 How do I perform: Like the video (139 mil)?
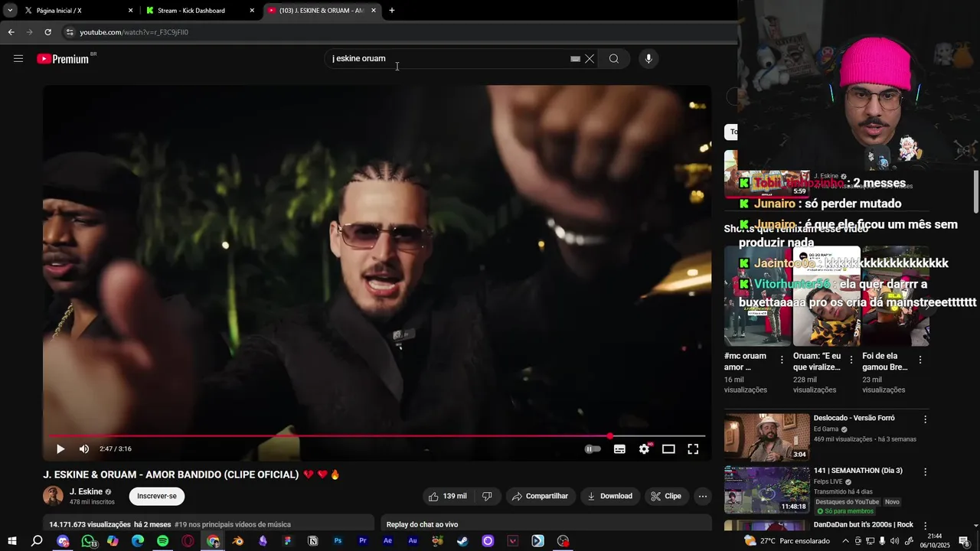point(448,496)
